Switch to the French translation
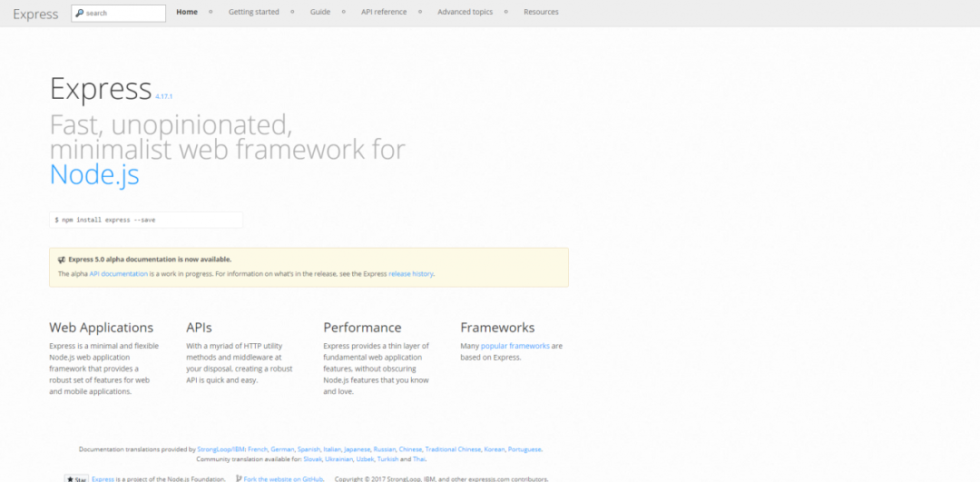The width and height of the screenshot is (980, 482). (258, 449)
